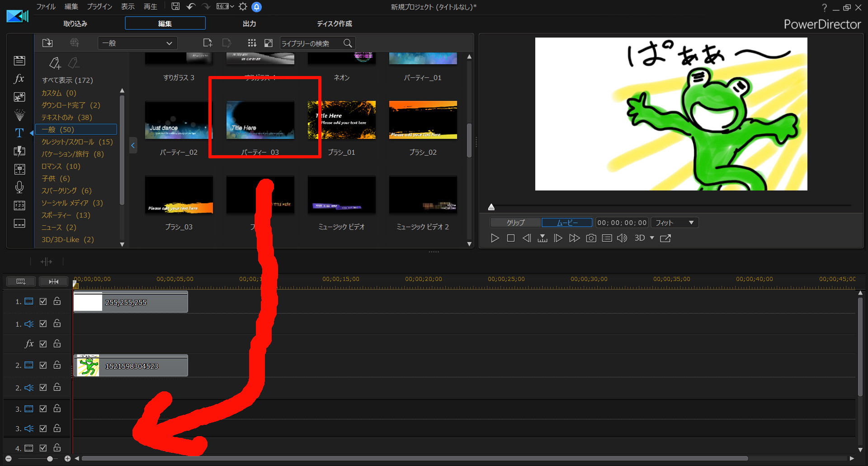The image size is (868, 466).
Task: Click the expand library window icon
Action: (269, 43)
